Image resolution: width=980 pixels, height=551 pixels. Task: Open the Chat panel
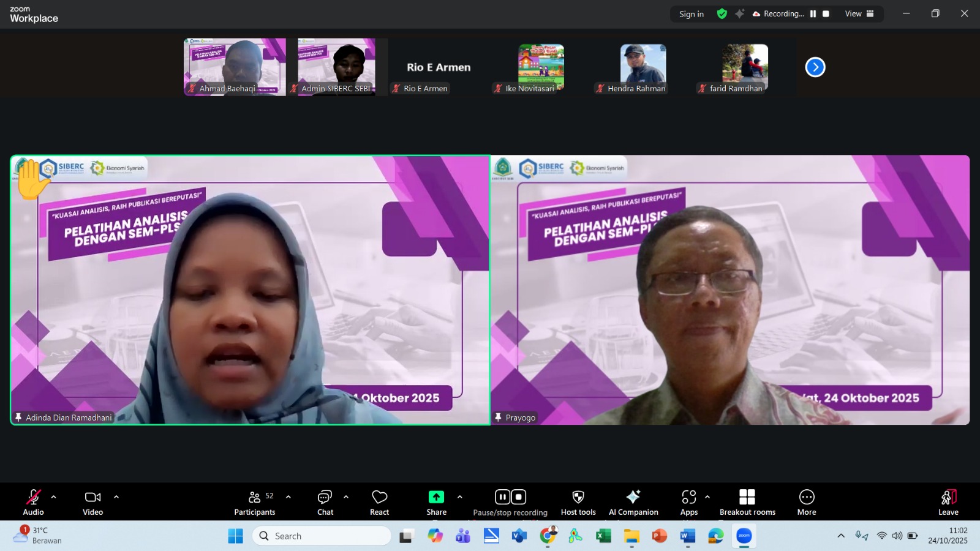pyautogui.click(x=325, y=502)
